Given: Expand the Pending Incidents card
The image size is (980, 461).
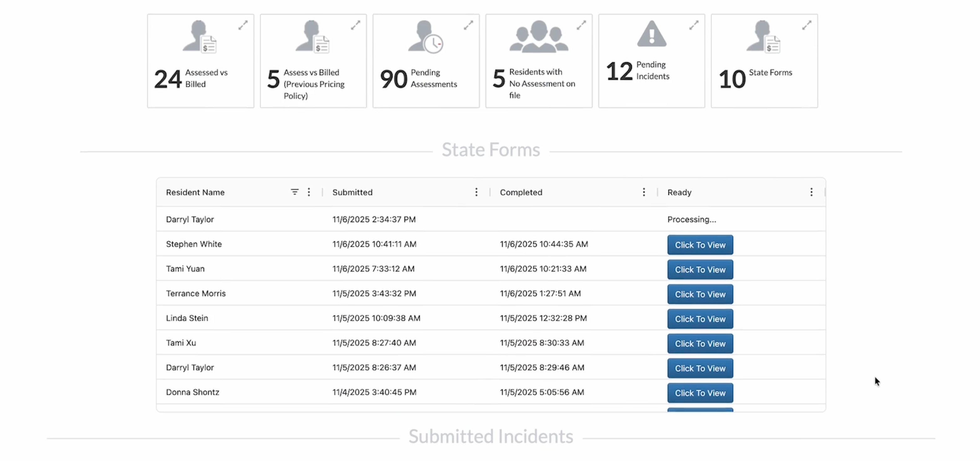Looking at the screenshot, I should click(x=693, y=25).
